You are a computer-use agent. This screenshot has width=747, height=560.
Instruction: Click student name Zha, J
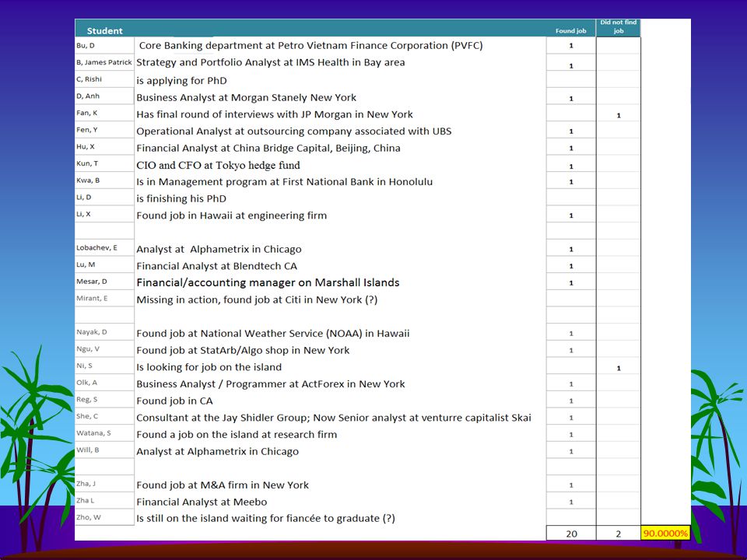[86, 484]
